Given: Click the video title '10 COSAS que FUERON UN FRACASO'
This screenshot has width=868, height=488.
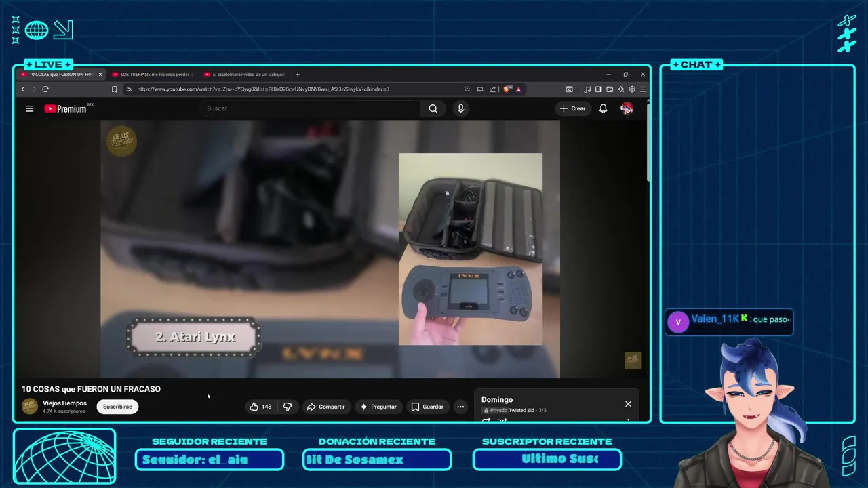Looking at the screenshot, I should [x=91, y=389].
